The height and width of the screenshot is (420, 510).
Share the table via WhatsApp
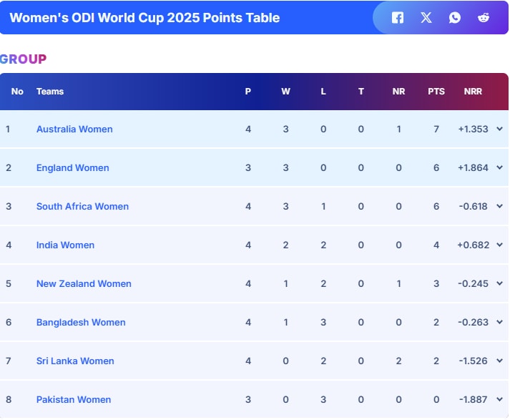tap(455, 18)
